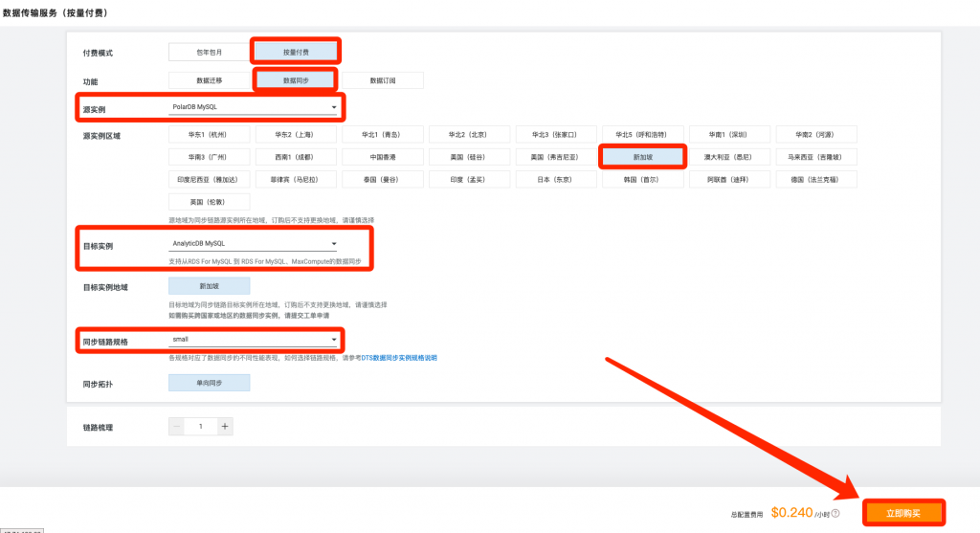Select the 按量付费 billing mode

tap(296, 53)
